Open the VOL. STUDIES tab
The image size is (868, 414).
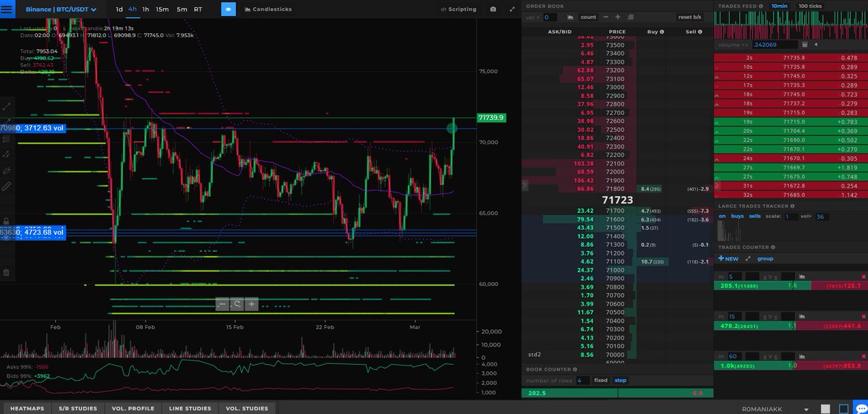tap(247, 408)
